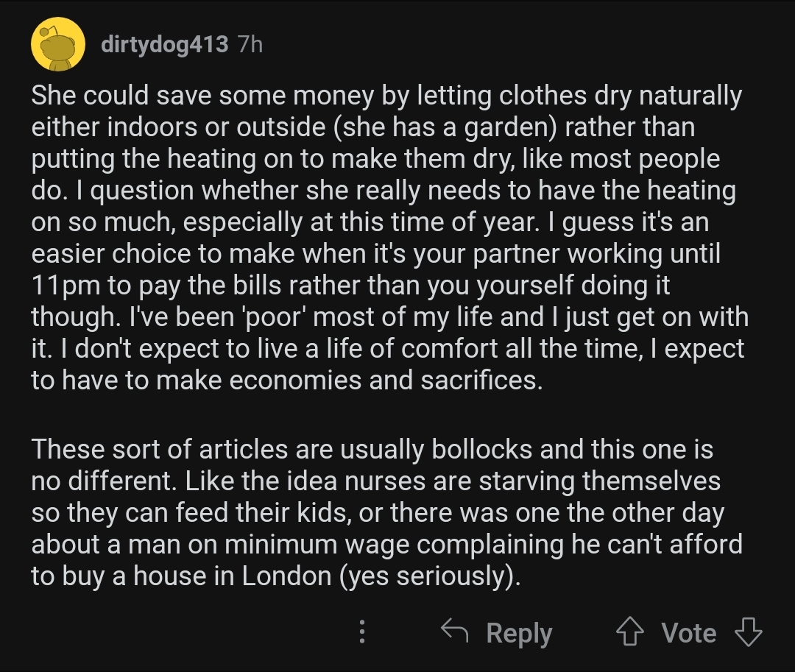Click the Vote count label
The height and width of the screenshot is (672, 795).
coord(689,632)
